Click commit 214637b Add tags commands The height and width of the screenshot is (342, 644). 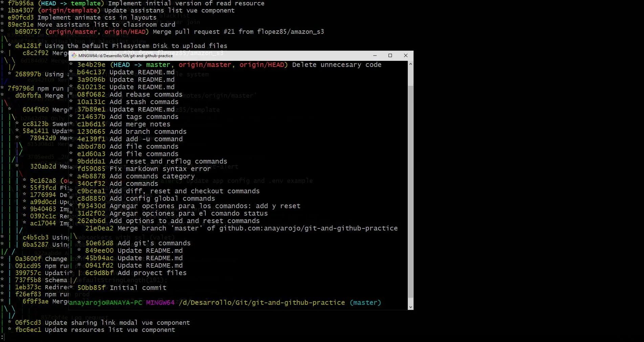coord(128,117)
